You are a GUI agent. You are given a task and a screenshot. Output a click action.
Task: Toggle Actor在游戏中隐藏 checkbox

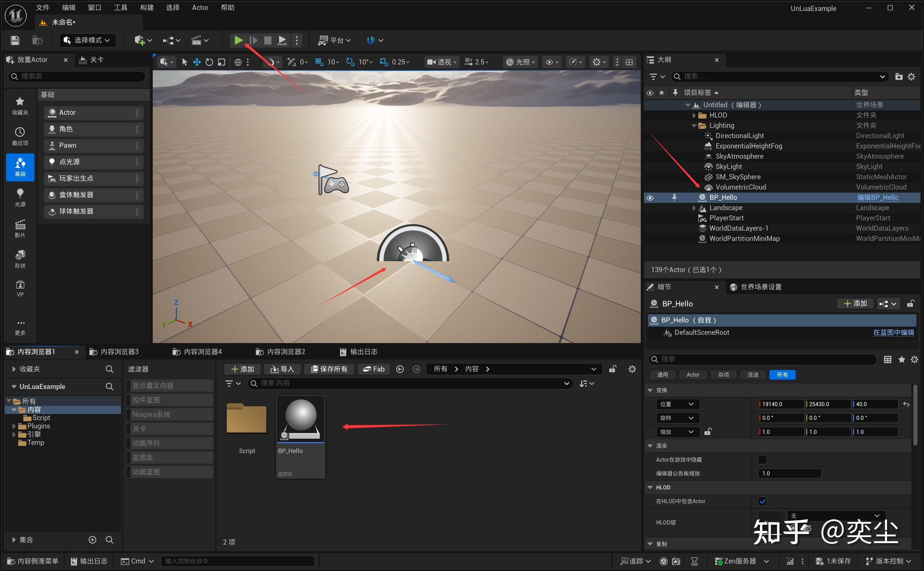pos(762,460)
